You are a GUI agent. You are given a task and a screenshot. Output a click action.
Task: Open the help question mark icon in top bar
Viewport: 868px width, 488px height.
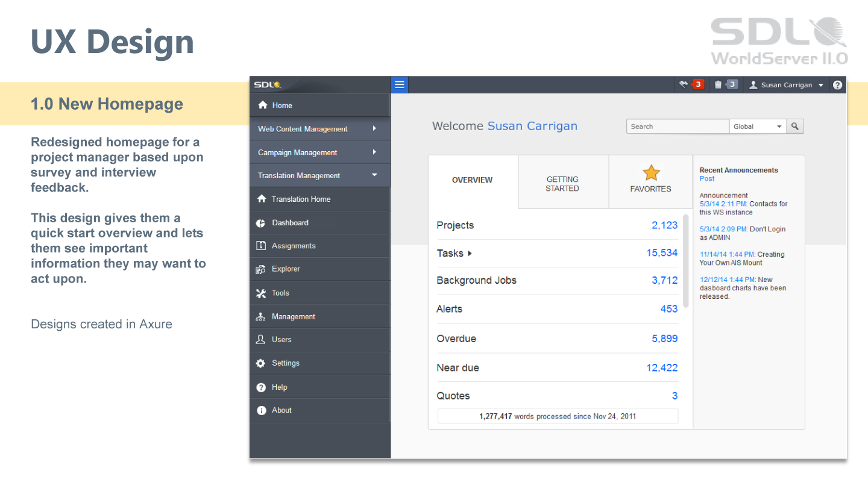pos(837,85)
